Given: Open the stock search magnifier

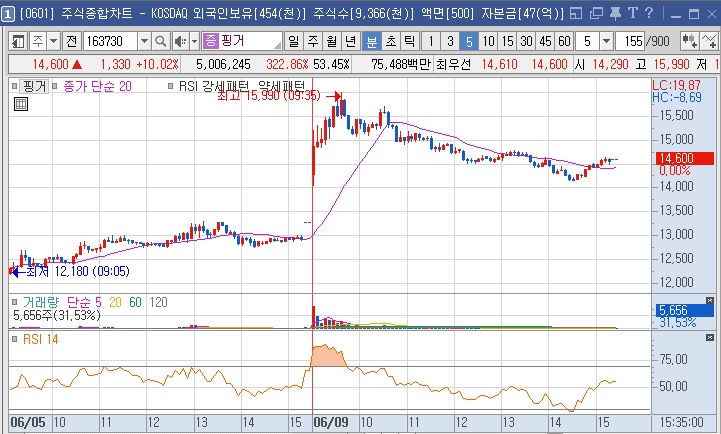Looking at the screenshot, I should [160, 41].
